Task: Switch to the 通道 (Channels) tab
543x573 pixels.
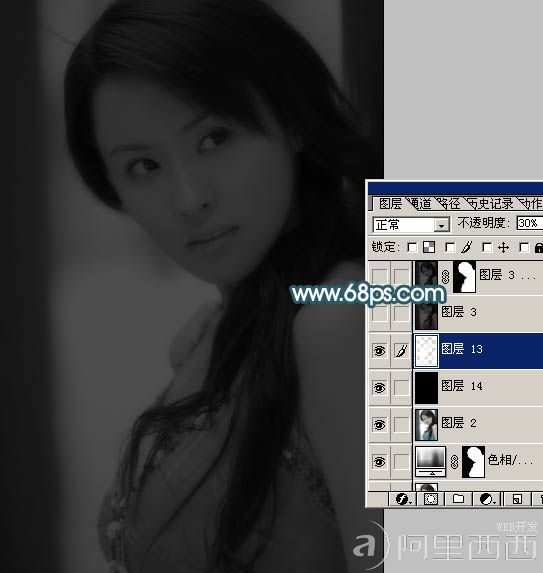Action: tap(421, 204)
